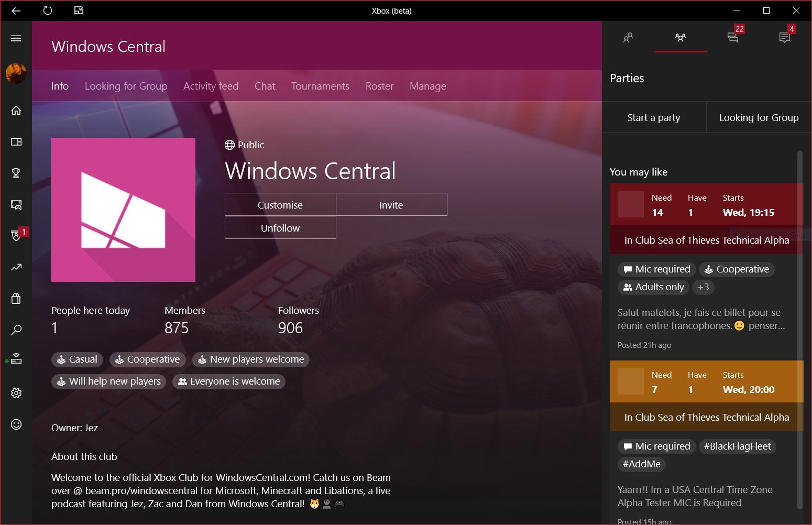Select the New players welcome tag
The image size is (812, 525).
(x=251, y=359)
